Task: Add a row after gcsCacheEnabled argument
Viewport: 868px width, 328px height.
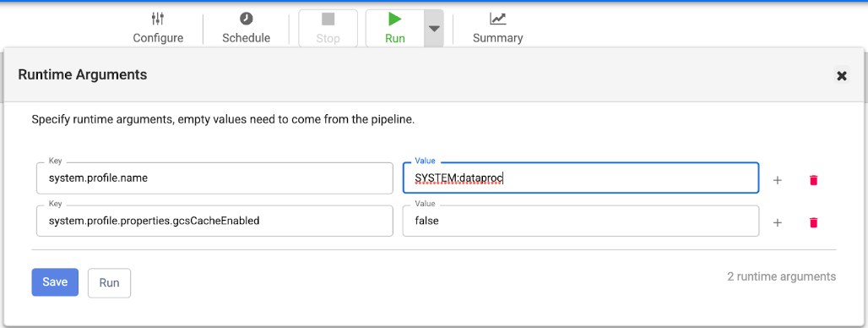Action: pos(777,222)
